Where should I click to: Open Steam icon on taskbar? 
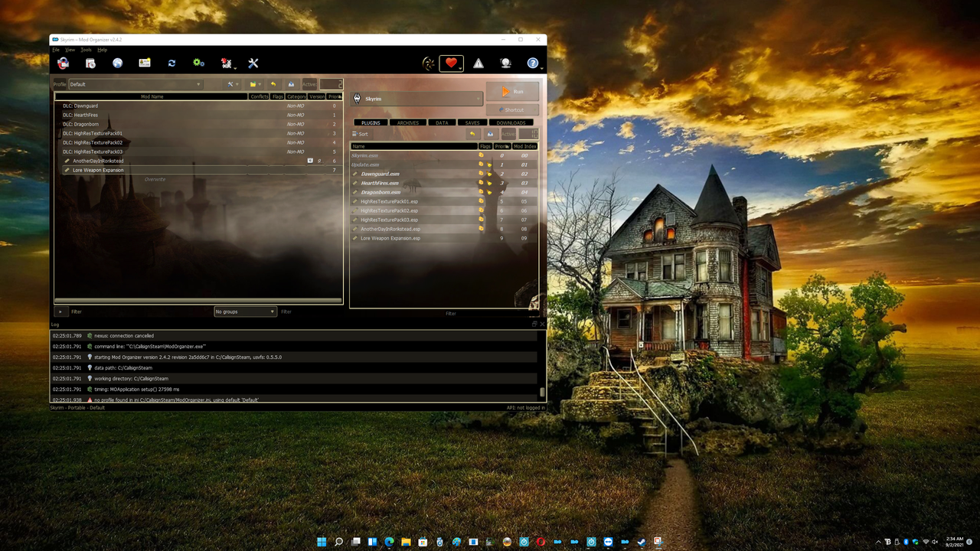tap(641, 542)
